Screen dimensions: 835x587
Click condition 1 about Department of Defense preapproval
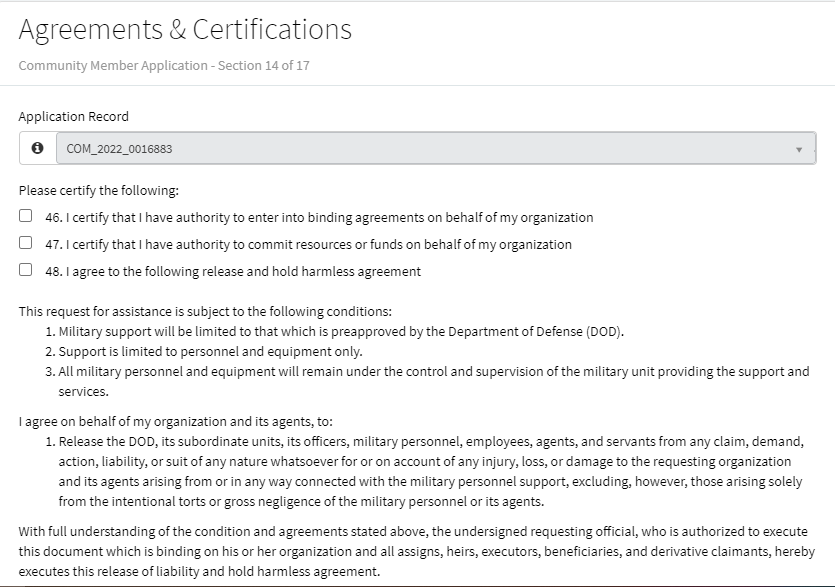[342, 331]
